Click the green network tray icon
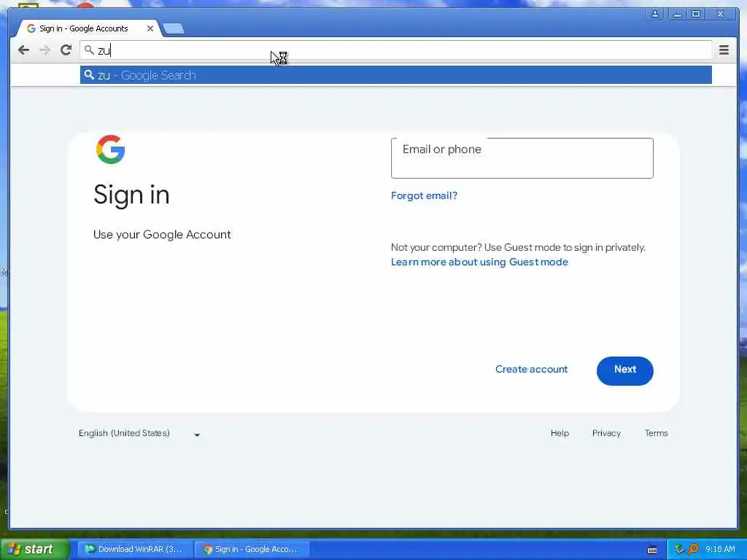This screenshot has height=560, width=747. (679, 549)
